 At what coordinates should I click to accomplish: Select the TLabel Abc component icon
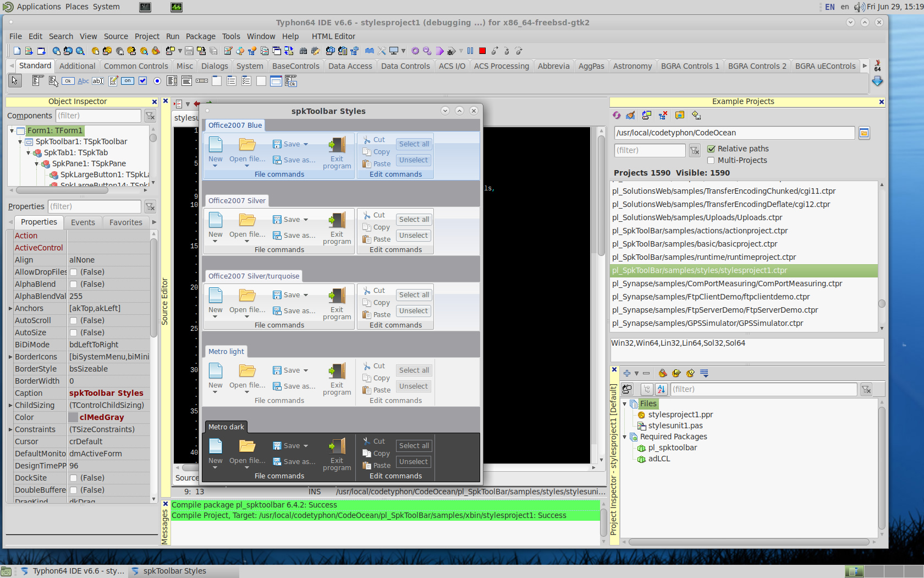tap(83, 81)
